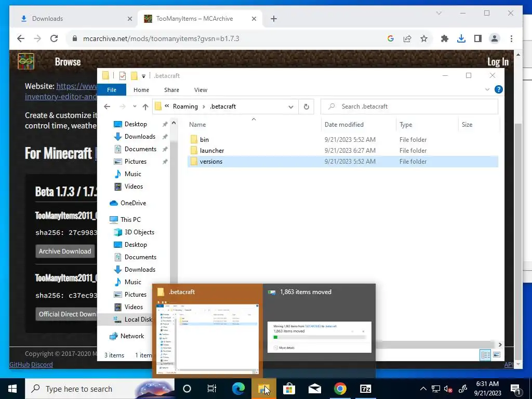Open the File tab in Explorer

(112, 90)
